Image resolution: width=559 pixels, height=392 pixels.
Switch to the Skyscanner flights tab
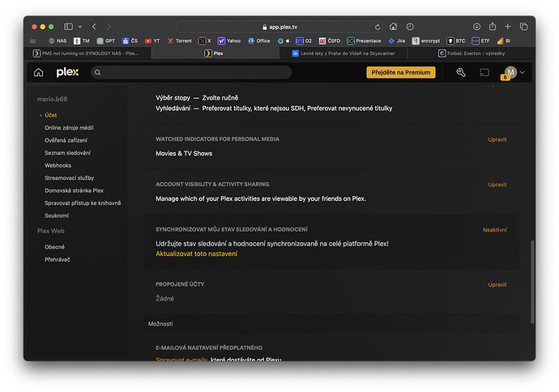[x=344, y=53]
